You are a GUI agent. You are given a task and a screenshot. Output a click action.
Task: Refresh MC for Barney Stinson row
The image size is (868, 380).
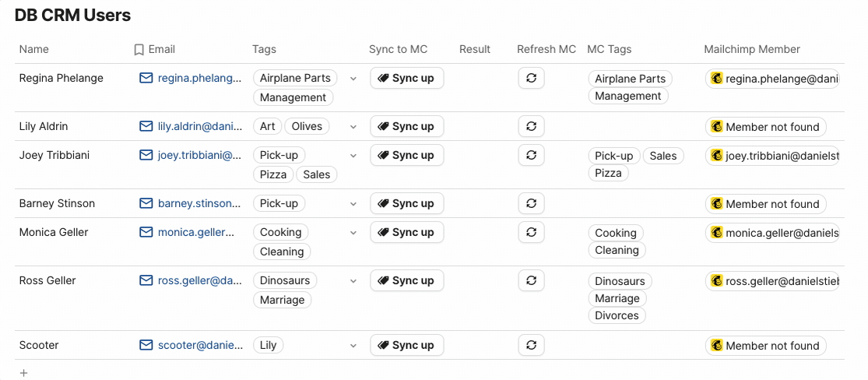pos(531,203)
